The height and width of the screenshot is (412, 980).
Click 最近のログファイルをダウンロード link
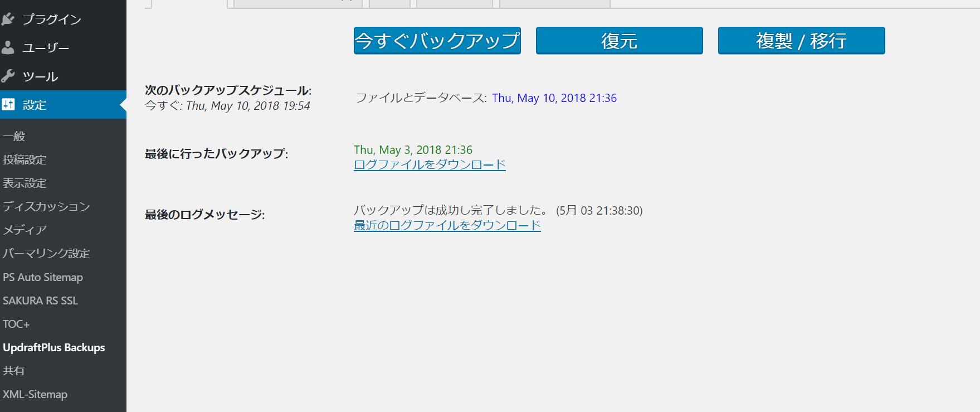[x=447, y=225]
